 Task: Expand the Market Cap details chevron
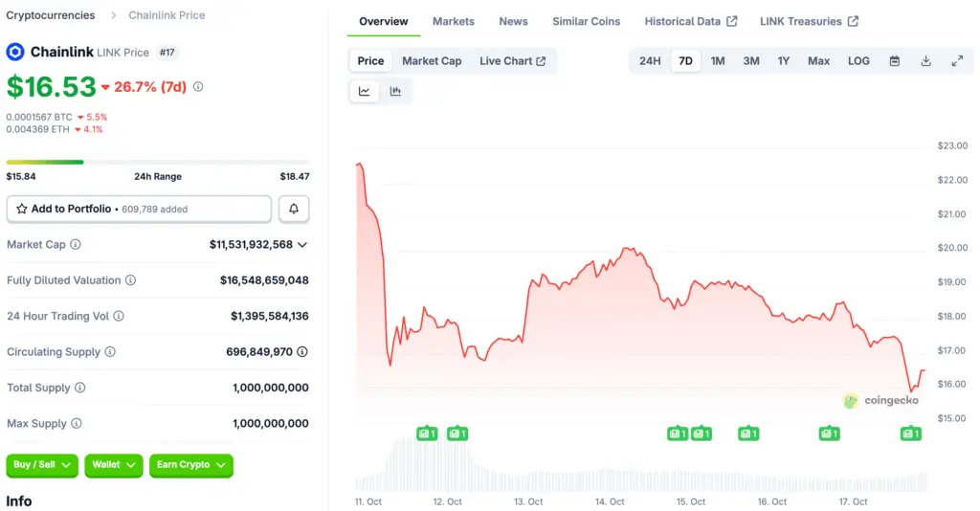(x=302, y=245)
